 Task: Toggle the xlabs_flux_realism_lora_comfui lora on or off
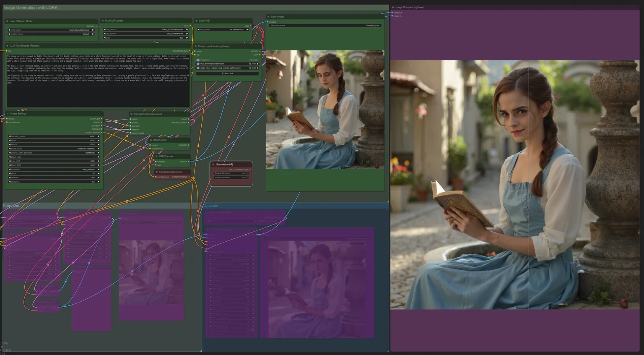point(198,68)
